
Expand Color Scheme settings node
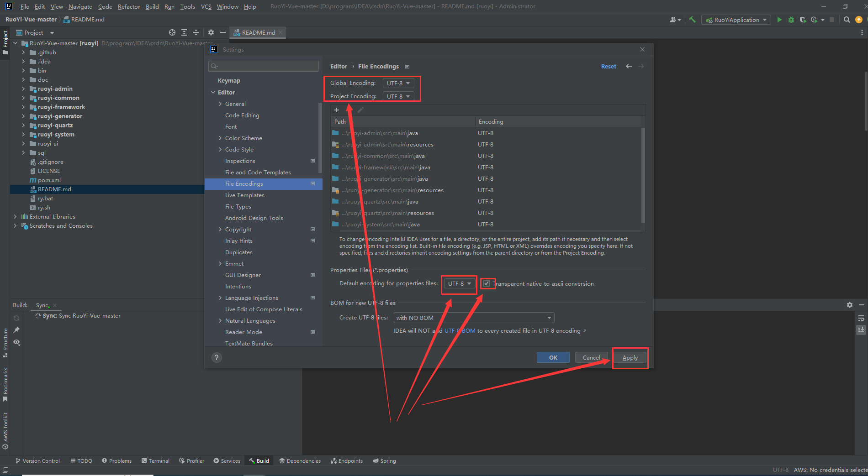(x=220, y=138)
